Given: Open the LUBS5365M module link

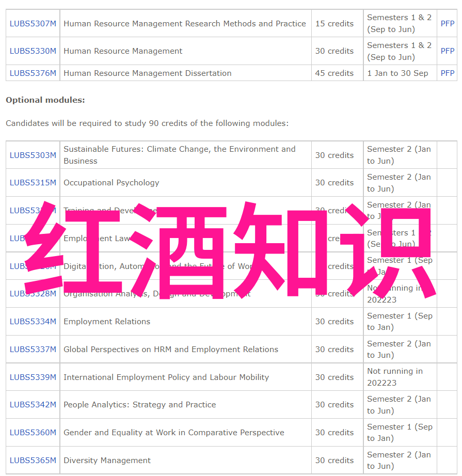Looking at the screenshot, I should [x=33, y=460].
